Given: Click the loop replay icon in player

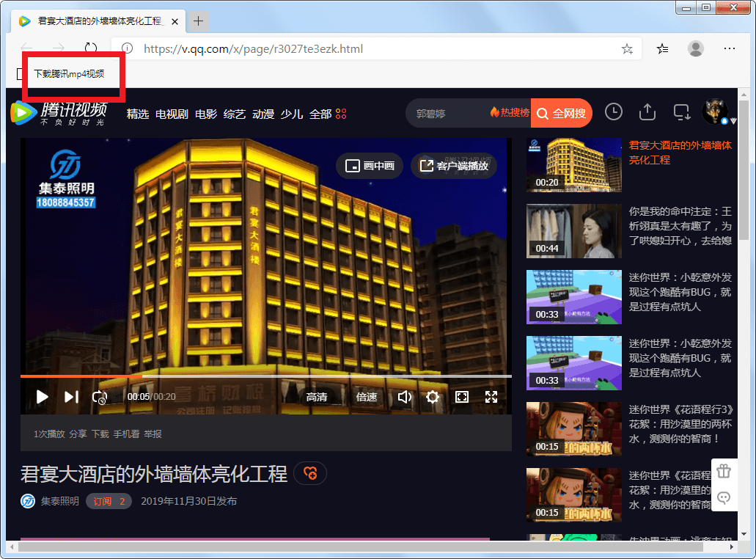Looking at the screenshot, I should [100, 398].
